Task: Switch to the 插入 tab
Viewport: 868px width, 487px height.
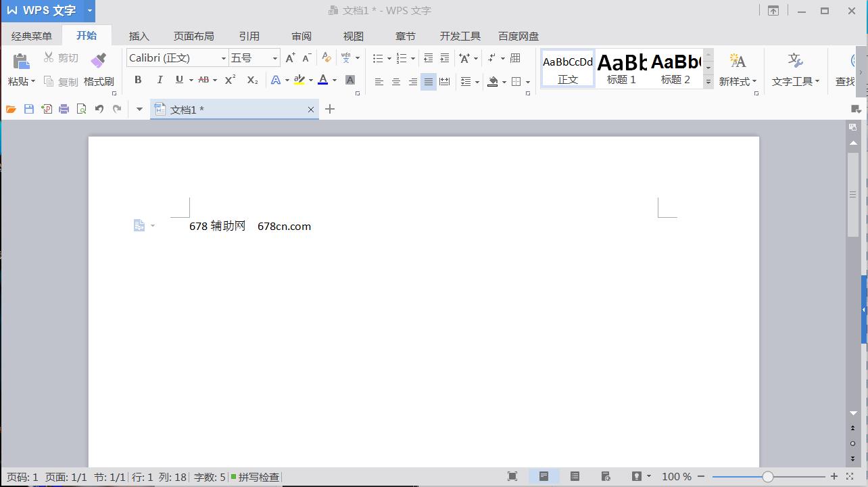Action: click(x=139, y=36)
